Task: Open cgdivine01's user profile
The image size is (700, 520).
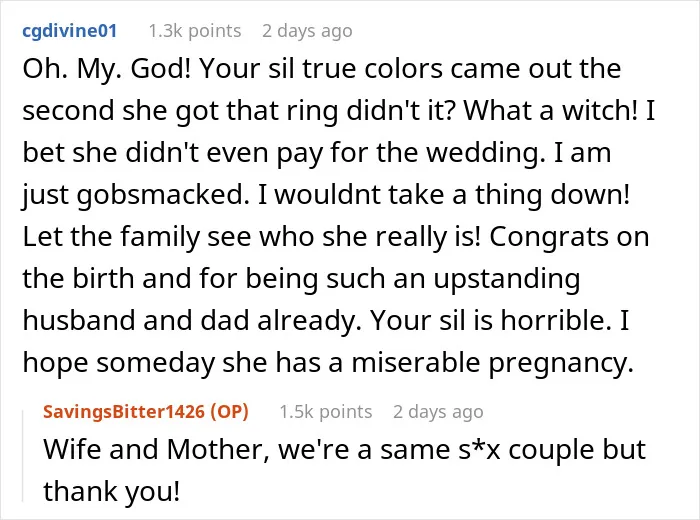Action: pyautogui.click(x=70, y=31)
